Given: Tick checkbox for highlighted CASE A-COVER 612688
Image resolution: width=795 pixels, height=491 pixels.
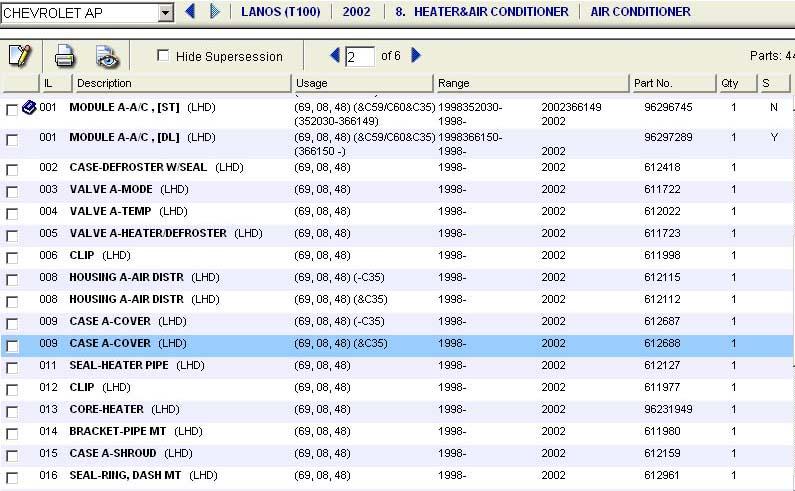Looking at the screenshot, I should (12, 346).
